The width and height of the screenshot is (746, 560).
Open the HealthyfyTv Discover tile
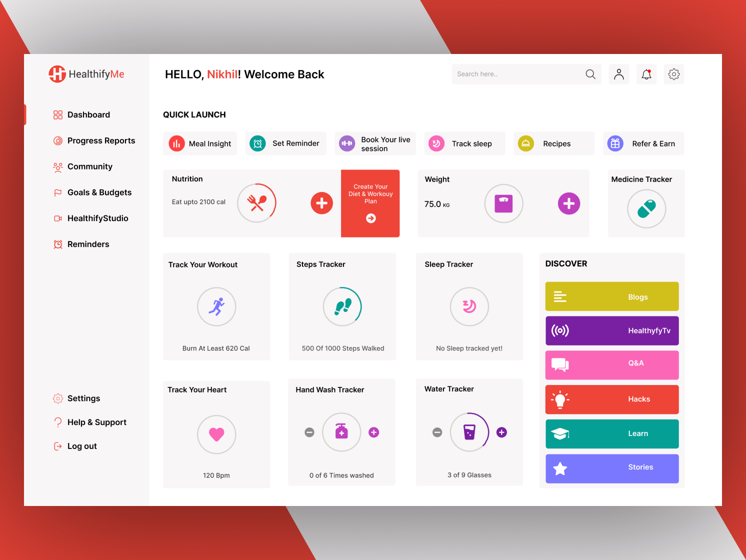[612, 331]
